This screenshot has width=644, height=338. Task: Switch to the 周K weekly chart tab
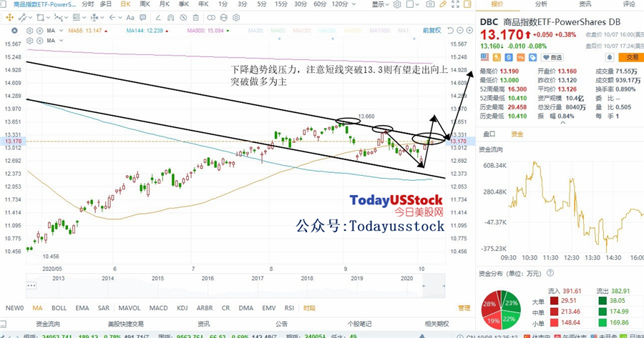[145, 4]
